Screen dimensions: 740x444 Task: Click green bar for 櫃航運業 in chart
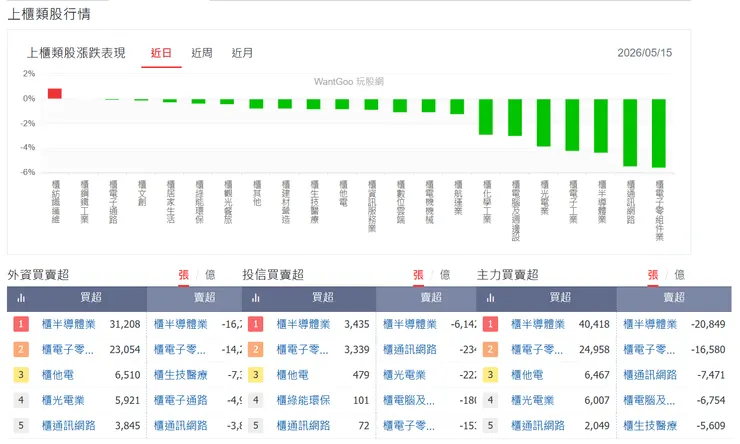tap(457, 106)
